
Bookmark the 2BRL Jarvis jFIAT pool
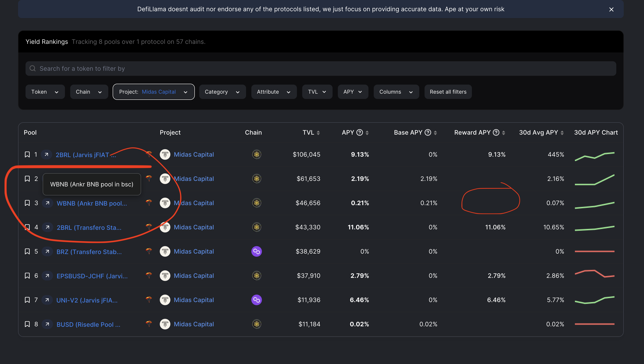click(x=28, y=154)
